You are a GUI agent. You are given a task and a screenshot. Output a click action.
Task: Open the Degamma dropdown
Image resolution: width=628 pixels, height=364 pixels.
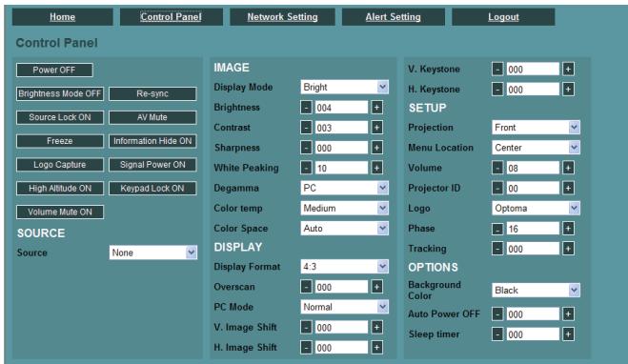point(344,188)
